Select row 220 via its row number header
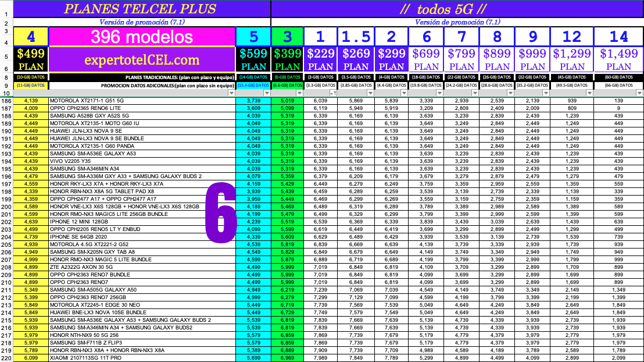This screenshot has width=644, height=362. point(6,358)
